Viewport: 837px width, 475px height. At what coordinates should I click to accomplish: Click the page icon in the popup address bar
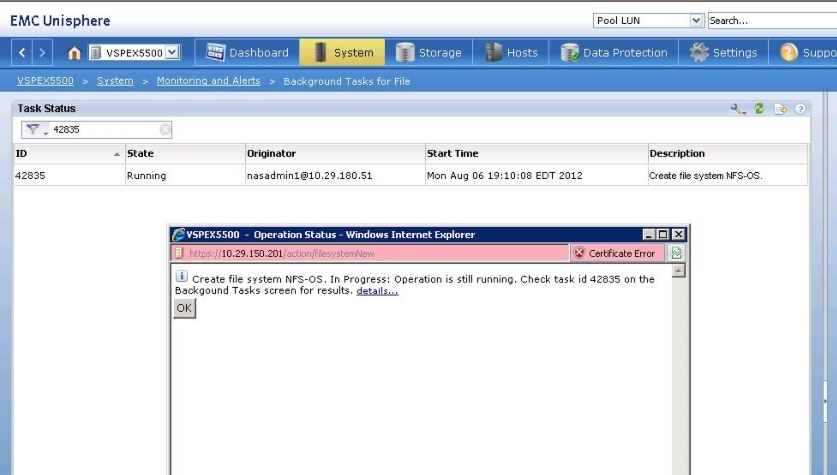179,253
